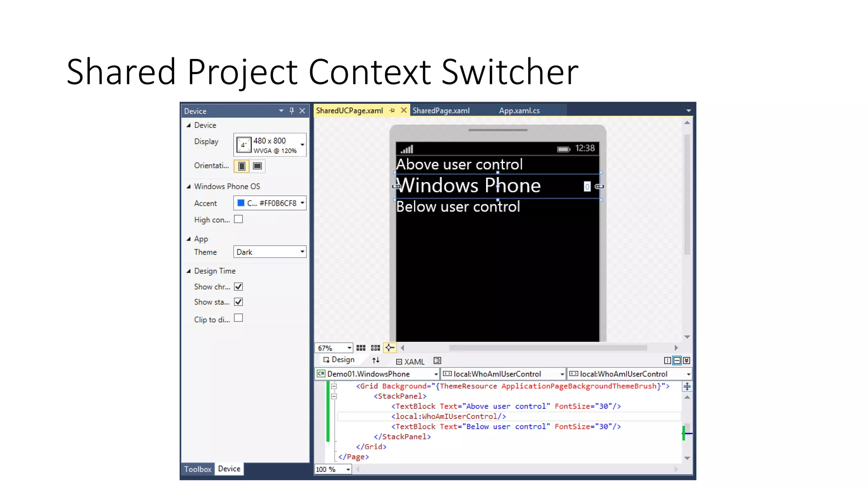Pin the Device panel
The width and height of the screenshot is (868, 488).
292,111
